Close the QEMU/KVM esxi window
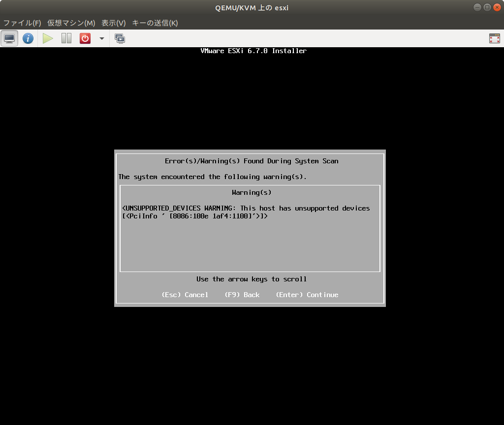This screenshot has height=425, width=504. [497, 7]
